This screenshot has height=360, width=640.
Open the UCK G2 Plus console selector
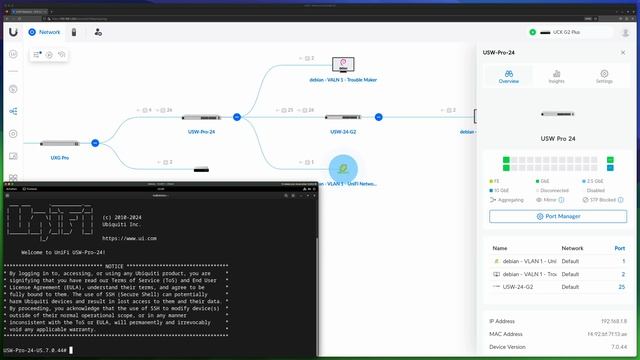[x=570, y=32]
